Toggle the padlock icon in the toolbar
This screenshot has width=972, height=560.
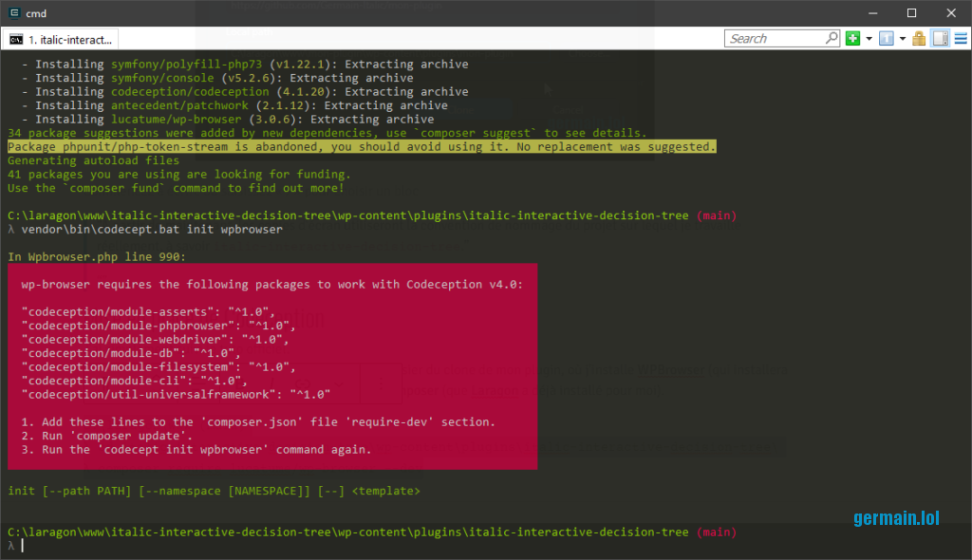coord(919,39)
